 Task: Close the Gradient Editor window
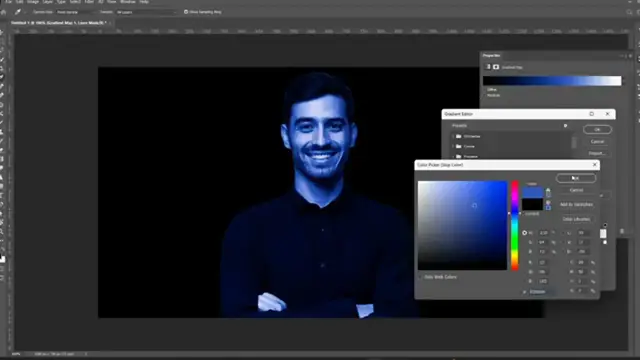pos(608,114)
